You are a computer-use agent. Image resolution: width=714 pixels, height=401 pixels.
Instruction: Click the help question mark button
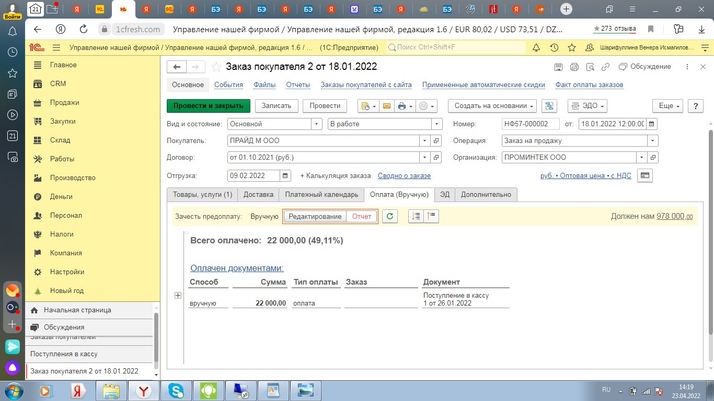[x=696, y=106]
